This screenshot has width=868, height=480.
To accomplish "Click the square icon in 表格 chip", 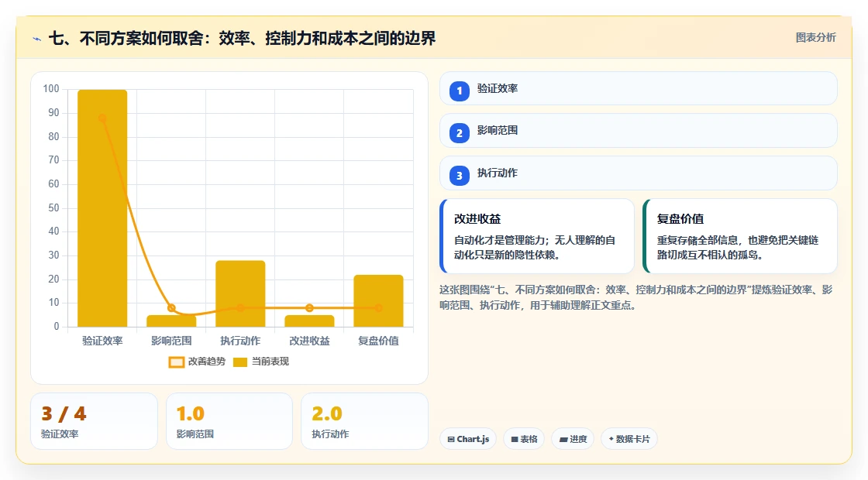I will [515, 440].
